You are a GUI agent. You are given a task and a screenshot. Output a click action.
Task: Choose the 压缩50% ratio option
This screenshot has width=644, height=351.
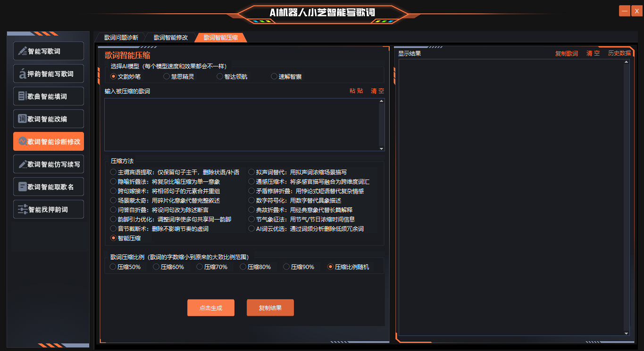(113, 267)
